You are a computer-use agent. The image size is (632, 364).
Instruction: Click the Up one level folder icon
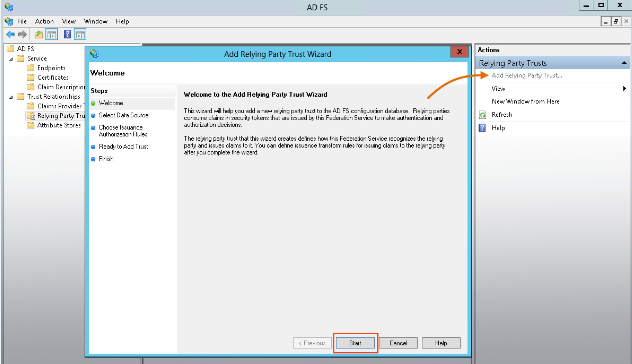(39, 34)
